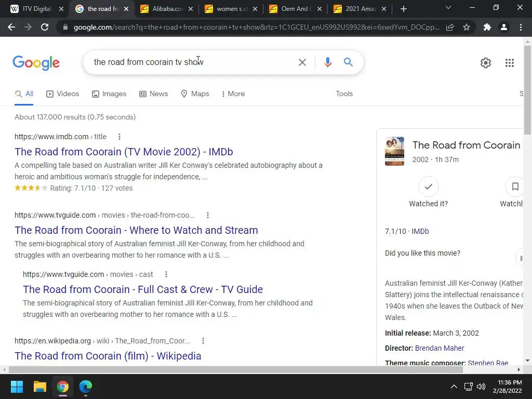Open Microsoft Edge from the taskbar
The image size is (532, 399).
tap(86, 387)
